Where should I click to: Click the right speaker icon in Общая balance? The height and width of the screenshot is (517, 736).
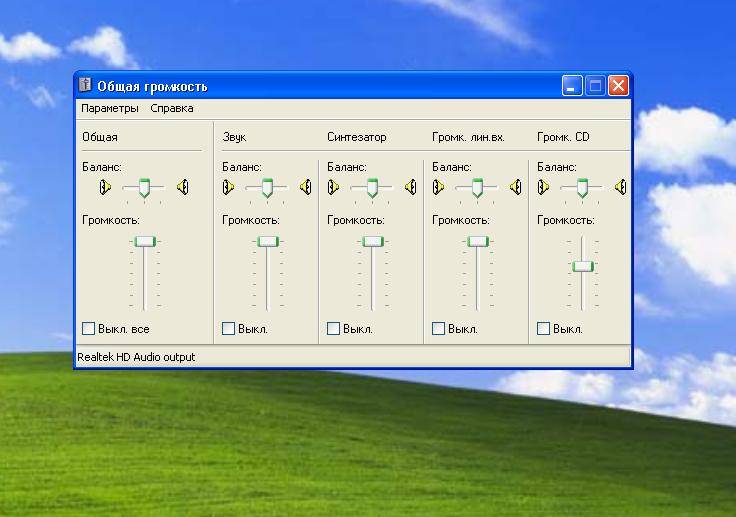(x=183, y=187)
